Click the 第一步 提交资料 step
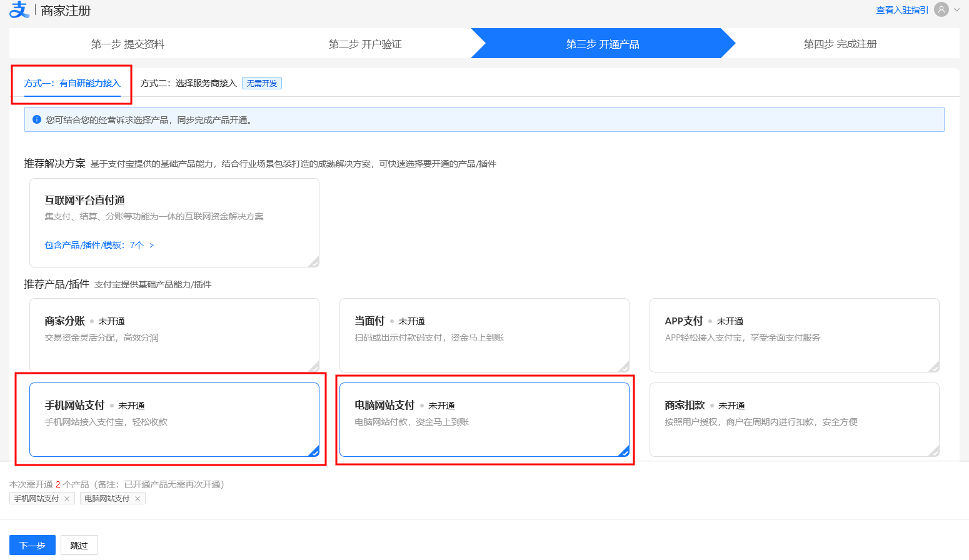The width and height of the screenshot is (969, 560). [128, 44]
